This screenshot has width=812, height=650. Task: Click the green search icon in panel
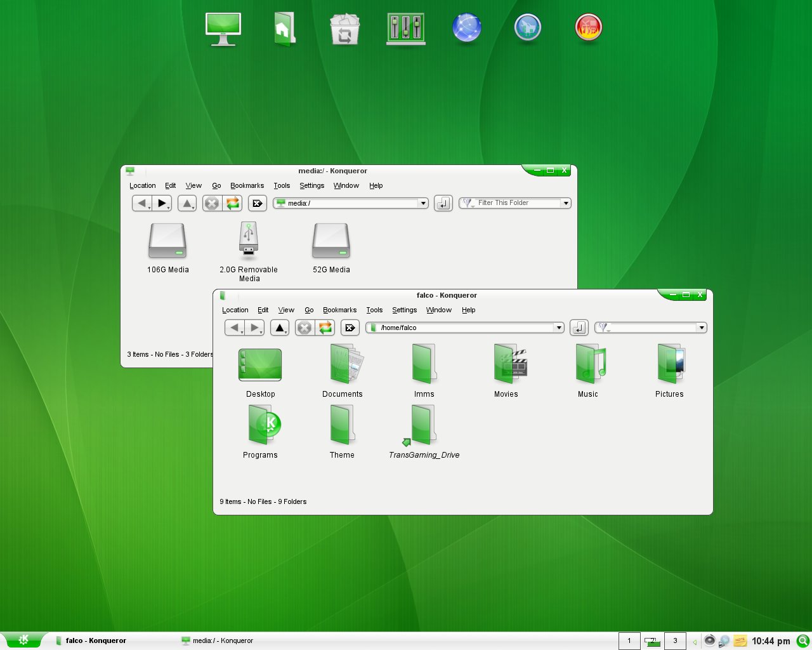[x=803, y=640]
